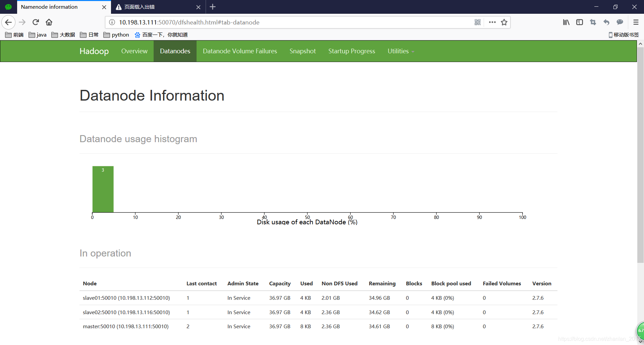Open the Firefox hamburger menu

coord(636,22)
